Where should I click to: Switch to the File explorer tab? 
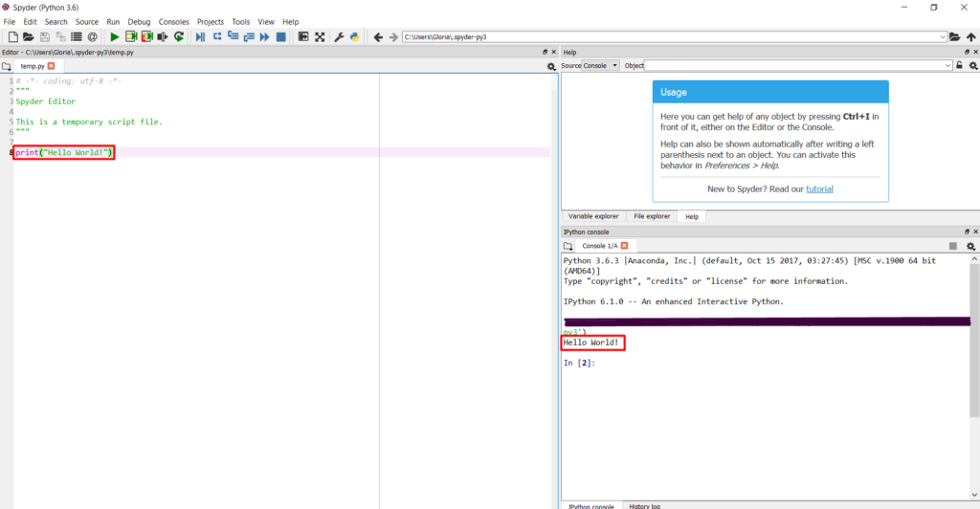pyautogui.click(x=652, y=216)
